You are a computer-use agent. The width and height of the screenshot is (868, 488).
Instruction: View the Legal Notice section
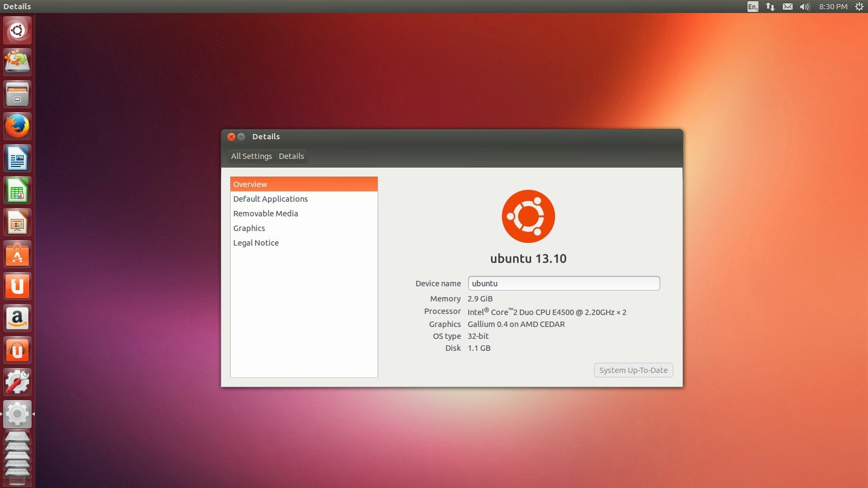[304, 243]
